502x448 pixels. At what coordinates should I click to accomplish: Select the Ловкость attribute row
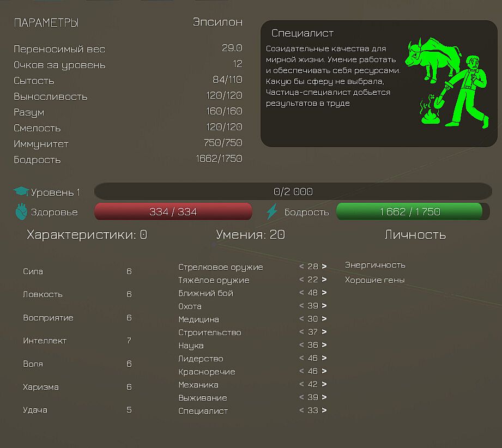(x=77, y=294)
